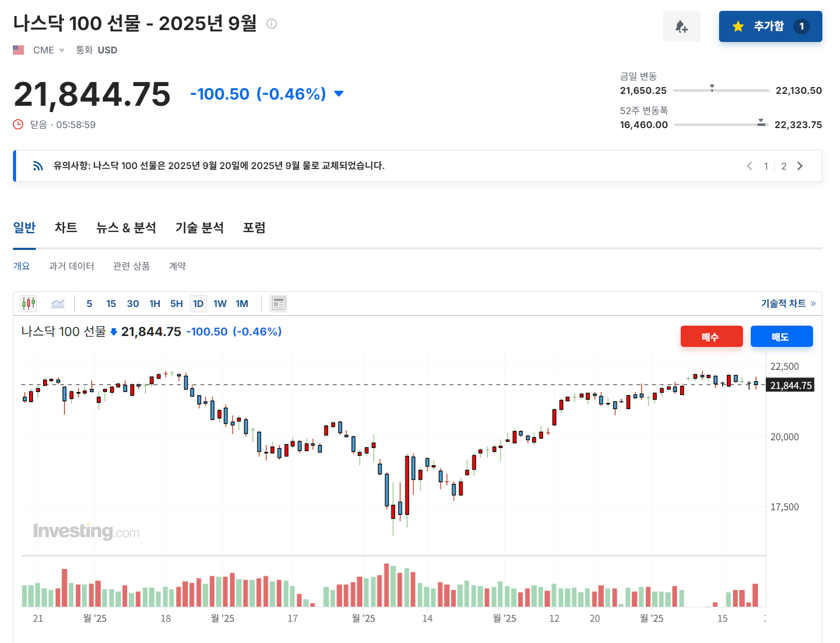Screen dimensions: 840x643
Task: Open the 기술 분석 tab
Action: [200, 227]
